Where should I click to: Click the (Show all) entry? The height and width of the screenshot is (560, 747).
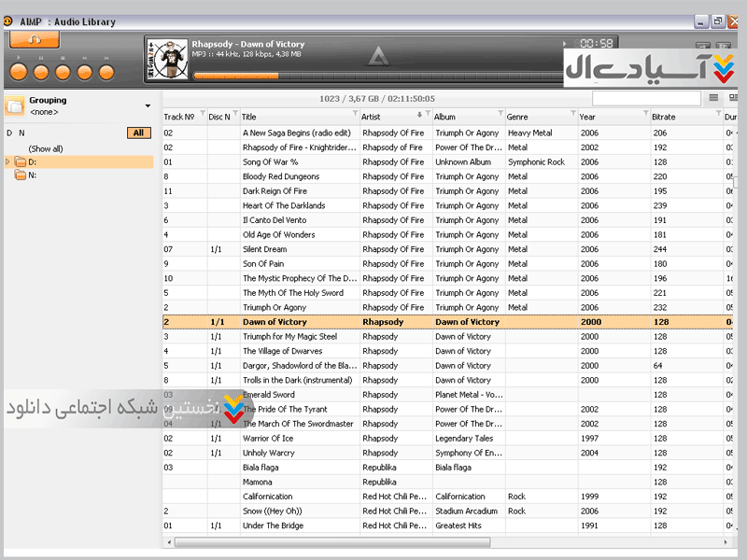coord(46,148)
